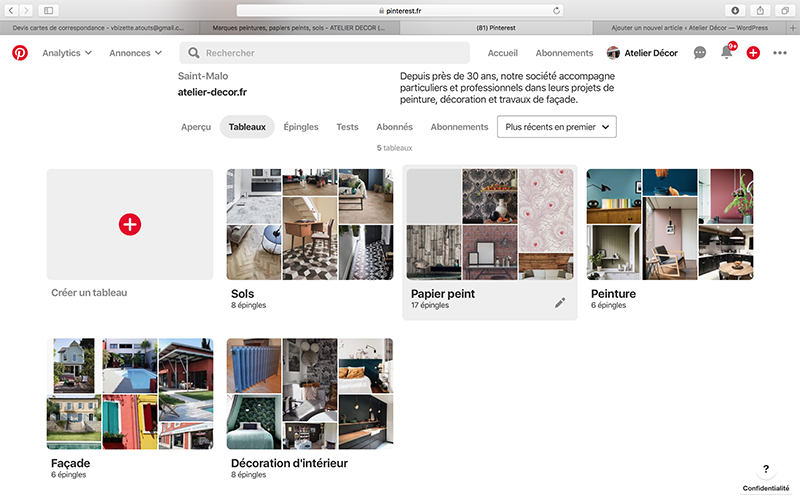Open the three-dots more options menu

[780, 53]
